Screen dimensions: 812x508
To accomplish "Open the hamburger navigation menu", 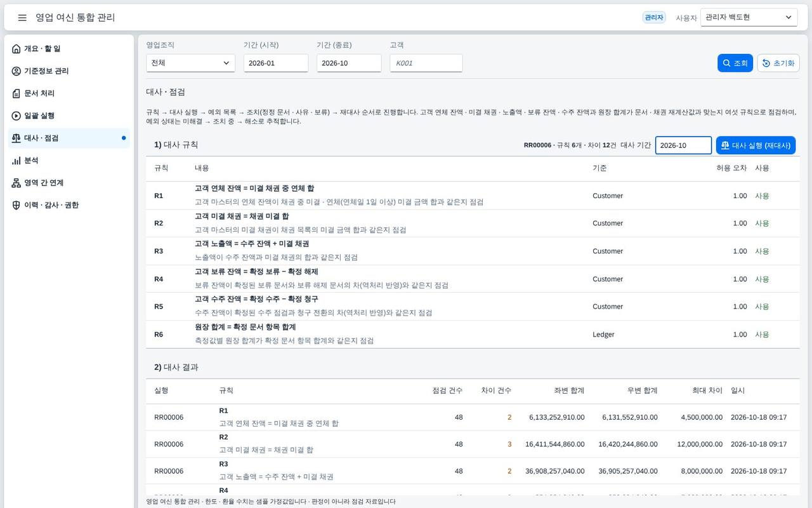I will click(x=22, y=18).
